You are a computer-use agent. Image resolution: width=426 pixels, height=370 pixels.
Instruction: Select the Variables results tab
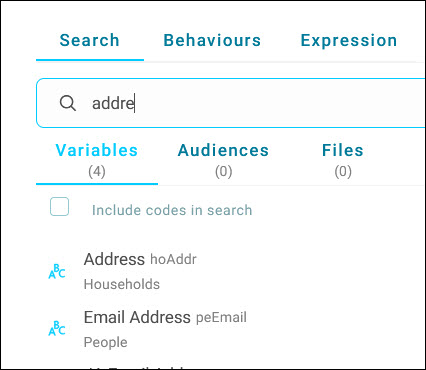point(97,161)
